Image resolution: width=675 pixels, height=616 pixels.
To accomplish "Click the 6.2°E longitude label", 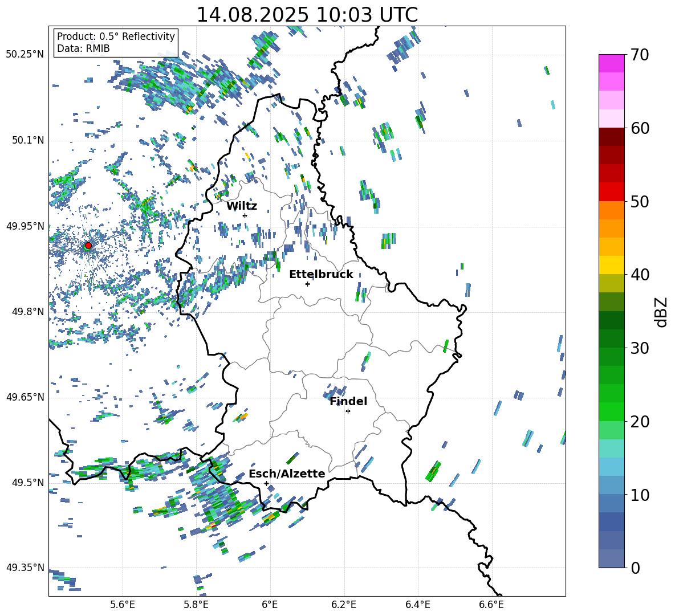I will point(344,605).
